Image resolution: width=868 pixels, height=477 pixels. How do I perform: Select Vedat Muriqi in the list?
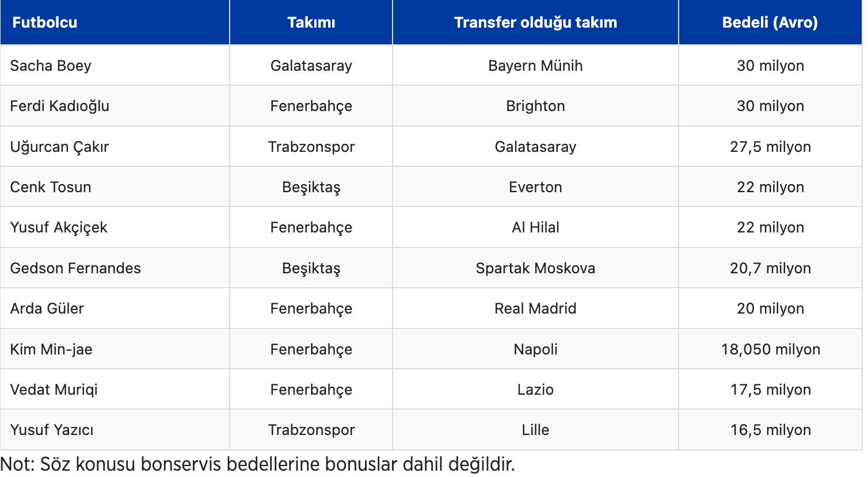[x=54, y=390]
